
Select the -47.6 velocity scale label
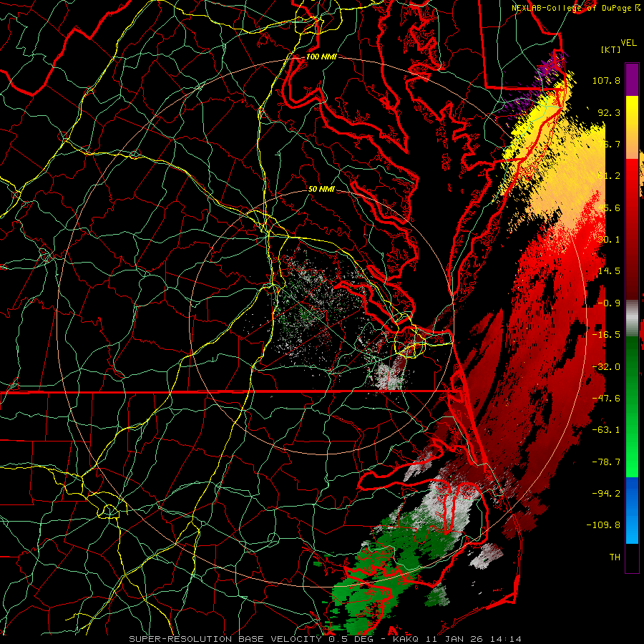click(x=606, y=399)
